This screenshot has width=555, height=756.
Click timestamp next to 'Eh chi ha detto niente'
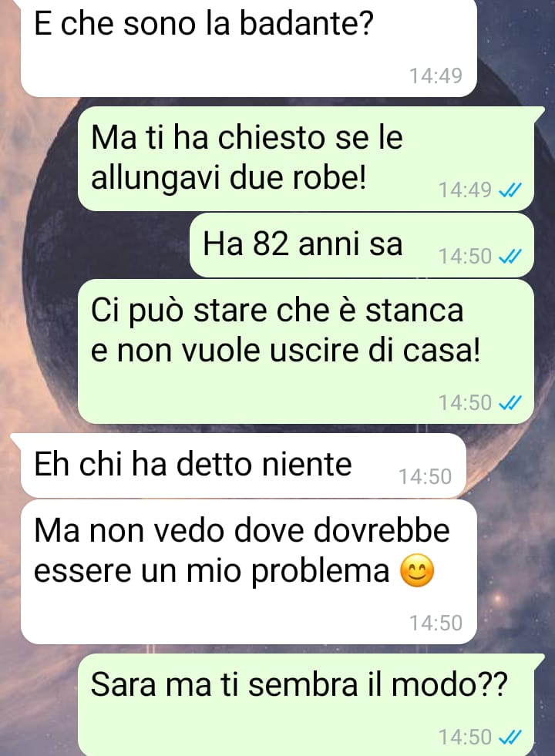click(x=425, y=476)
